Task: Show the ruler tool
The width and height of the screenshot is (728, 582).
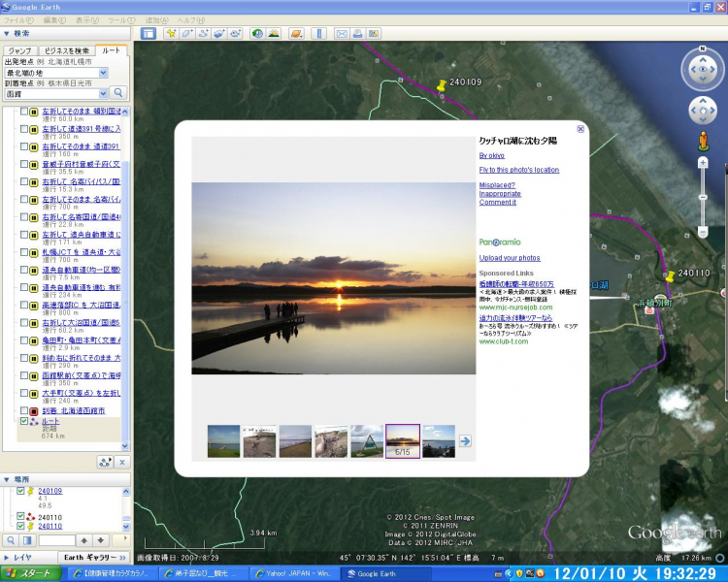Action: [319, 33]
